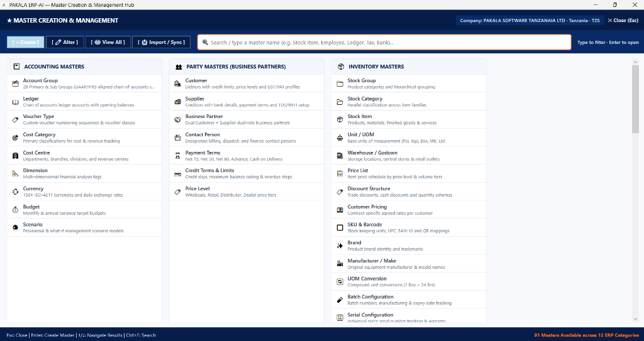The width and height of the screenshot is (644, 341).
Task: Focus the master name search field
Action: [384, 42]
